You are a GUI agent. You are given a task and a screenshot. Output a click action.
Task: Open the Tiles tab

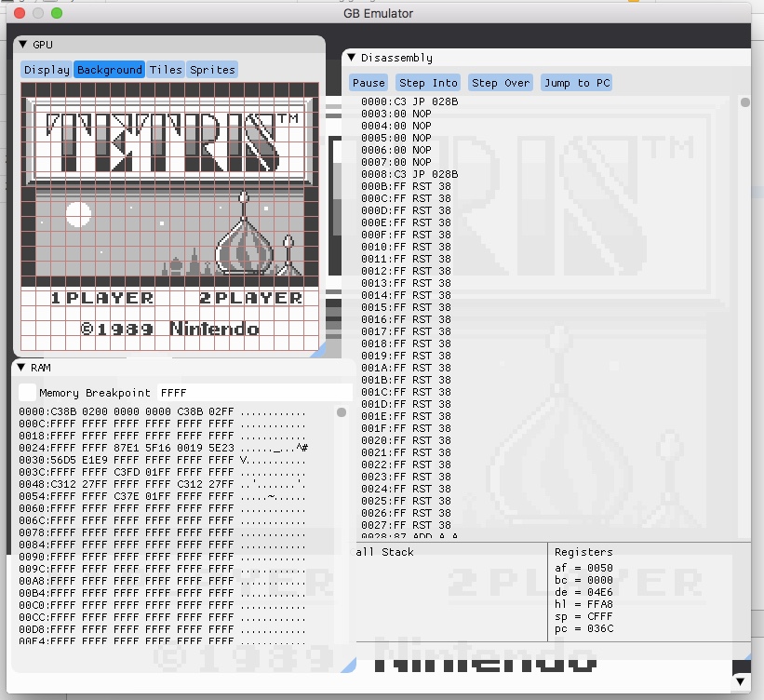166,70
